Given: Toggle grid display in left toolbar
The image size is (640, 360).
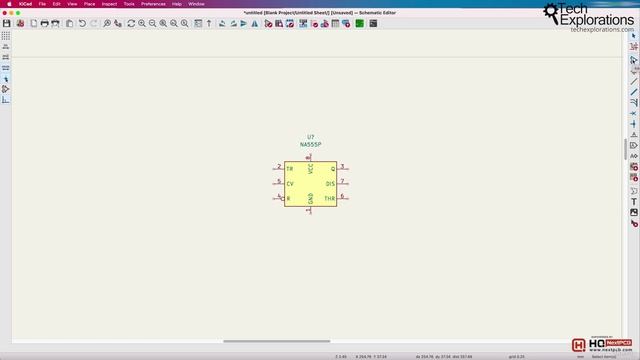Looking at the screenshot, I should pos(6,36).
